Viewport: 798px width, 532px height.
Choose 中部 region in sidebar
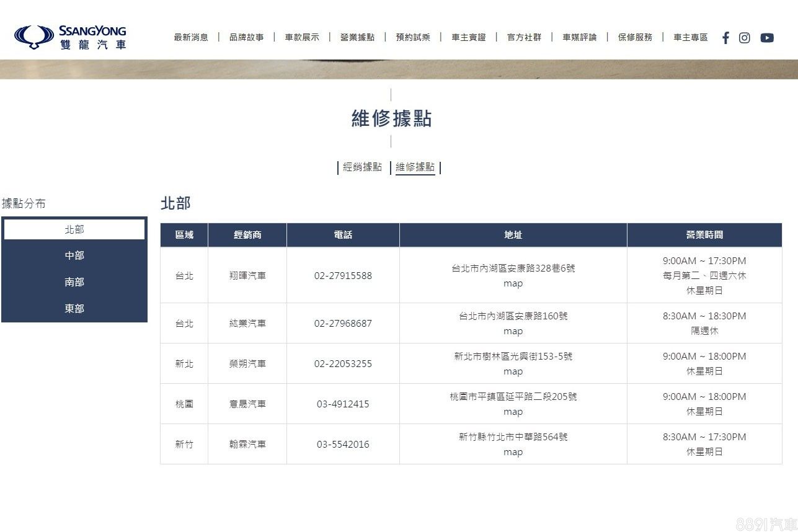click(74, 255)
